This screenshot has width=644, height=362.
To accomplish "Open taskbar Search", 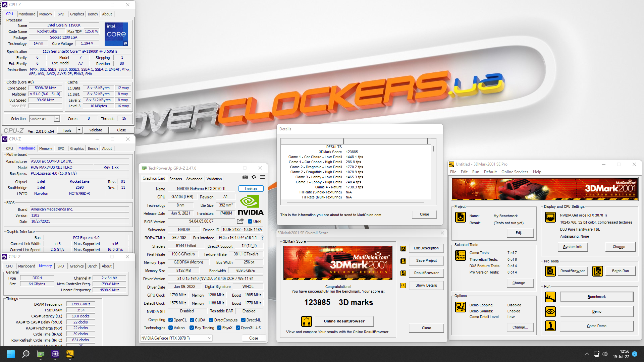I will [25, 354].
